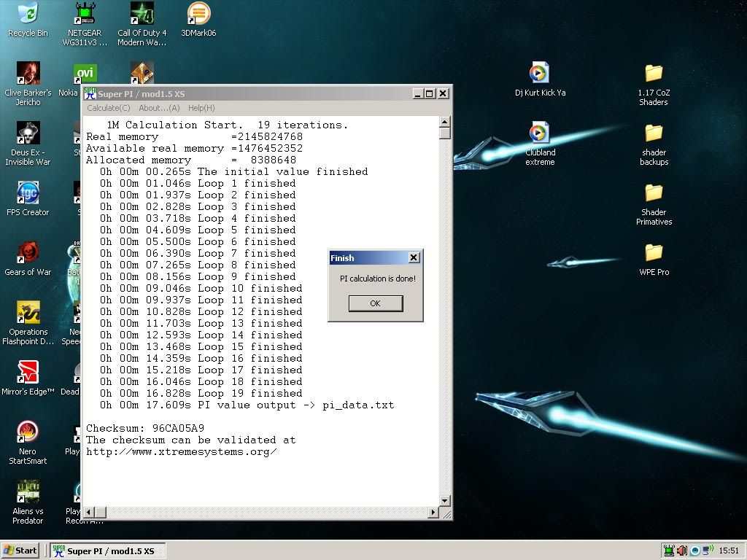
Task: Click the 'The initial value finished' line
Action: [233, 172]
